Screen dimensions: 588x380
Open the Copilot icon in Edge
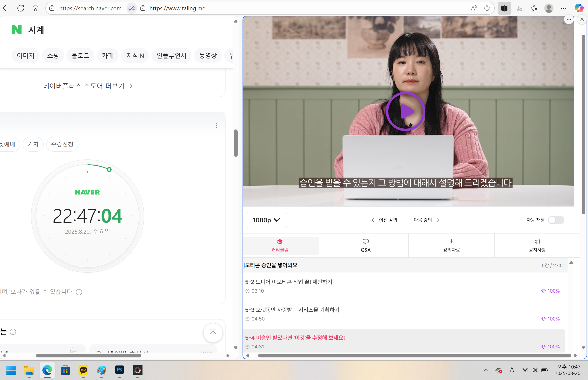[579, 8]
